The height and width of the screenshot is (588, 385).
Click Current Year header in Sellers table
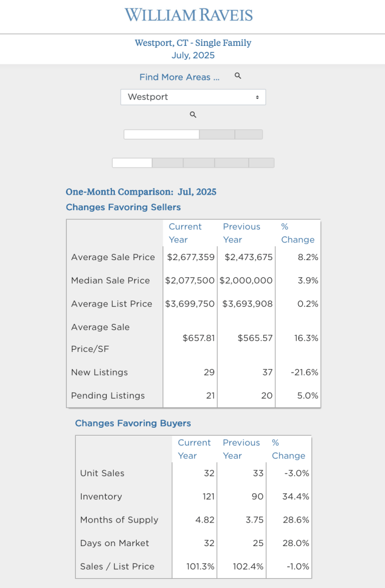pos(185,233)
